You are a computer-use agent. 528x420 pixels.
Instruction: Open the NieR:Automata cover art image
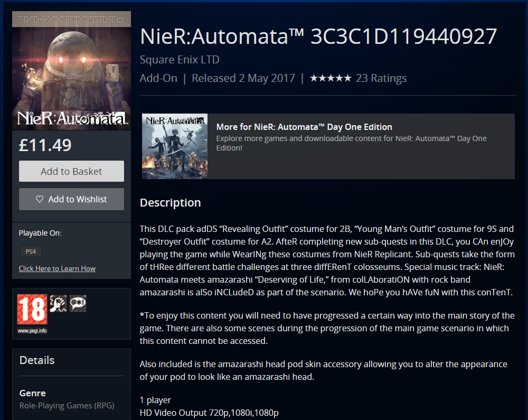[71, 71]
